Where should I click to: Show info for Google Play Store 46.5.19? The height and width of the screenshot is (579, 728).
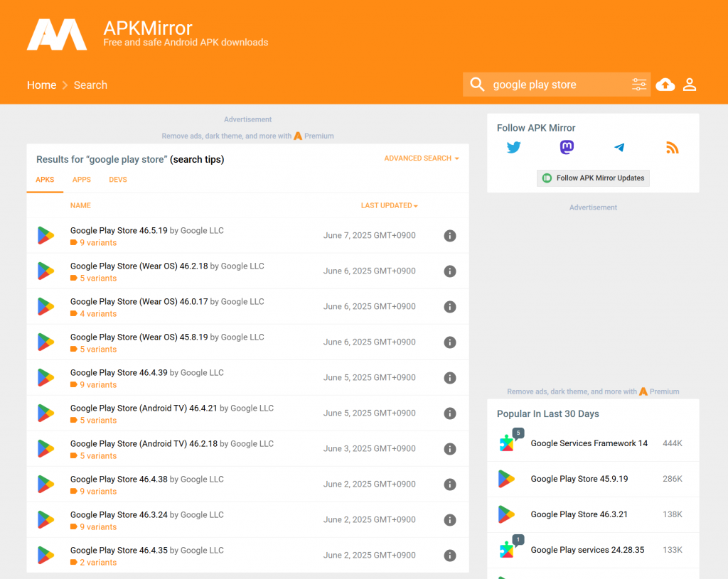tap(450, 236)
